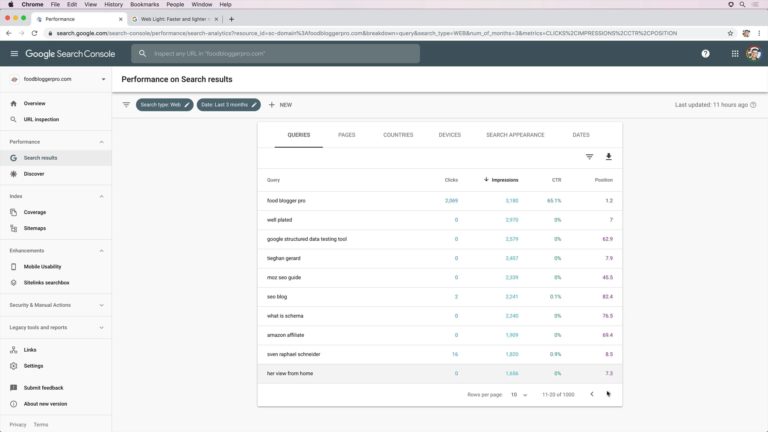This screenshot has height=432, width=768.
Task: Expand Legacy tools and reports section
Action: [x=101, y=327]
